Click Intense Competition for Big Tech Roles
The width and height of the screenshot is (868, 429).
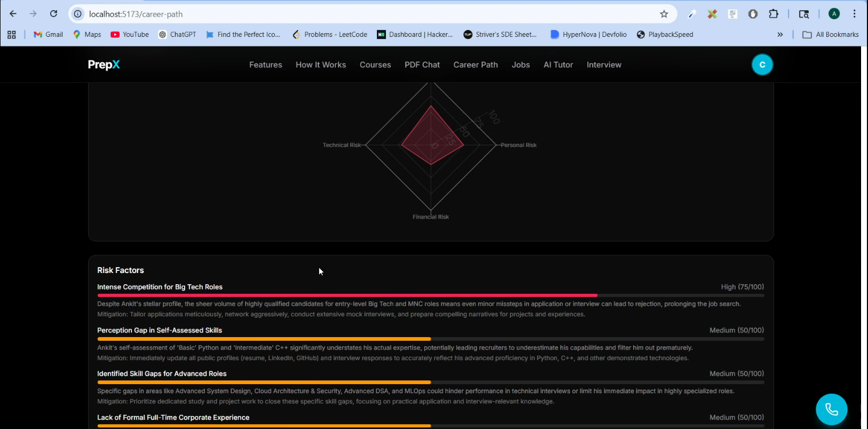point(160,287)
